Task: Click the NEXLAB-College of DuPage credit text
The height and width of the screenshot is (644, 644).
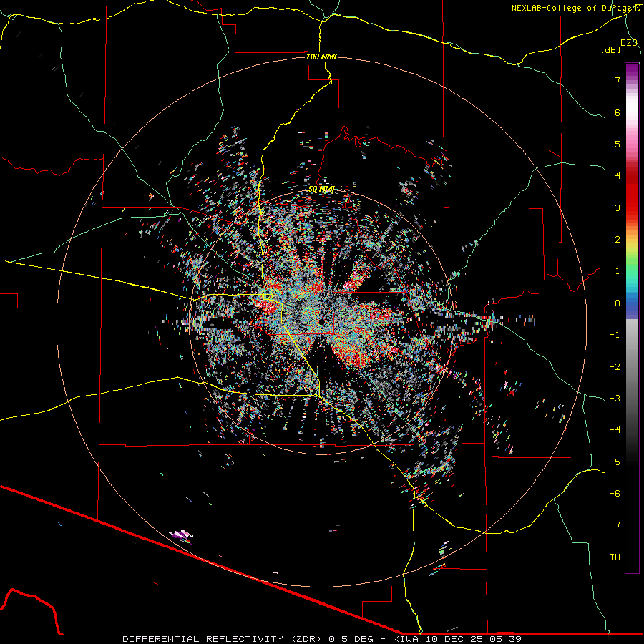Action: 575,8
